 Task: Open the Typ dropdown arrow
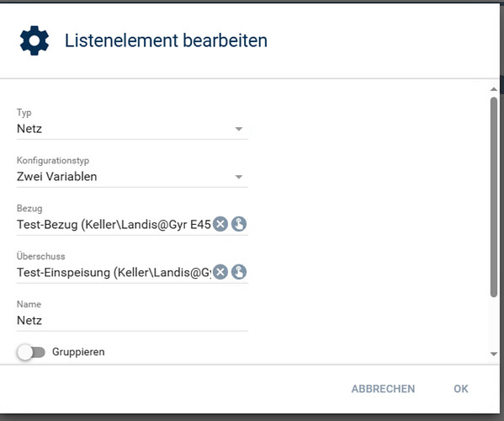click(238, 129)
